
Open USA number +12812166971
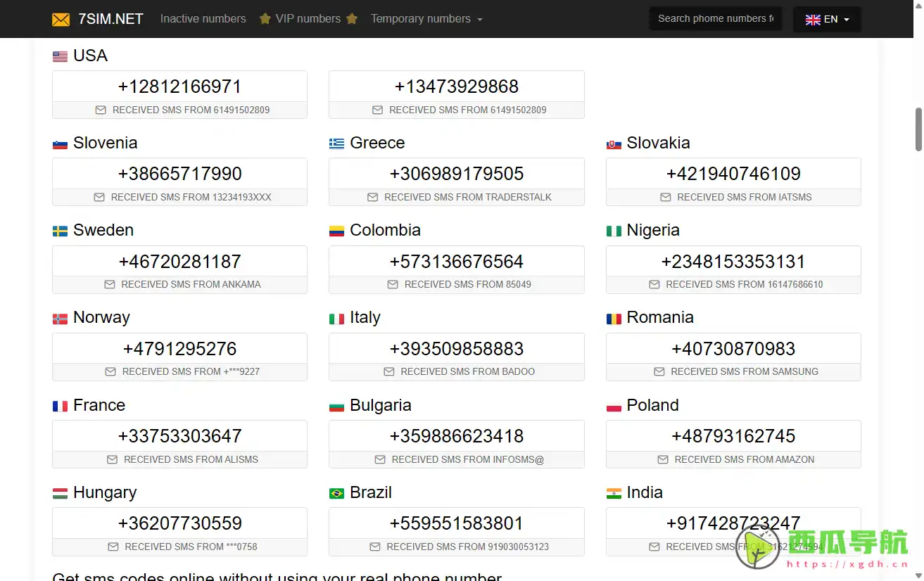click(x=179, y=87)
